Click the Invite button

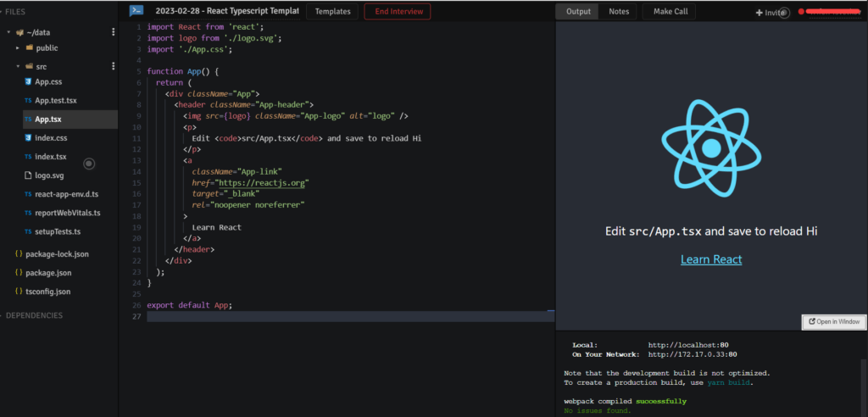[770, 12]
